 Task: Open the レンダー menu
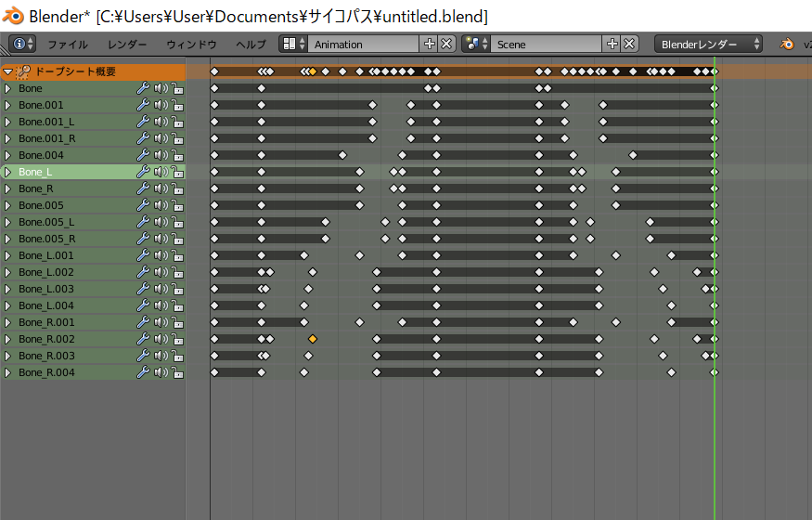[127, 45]
